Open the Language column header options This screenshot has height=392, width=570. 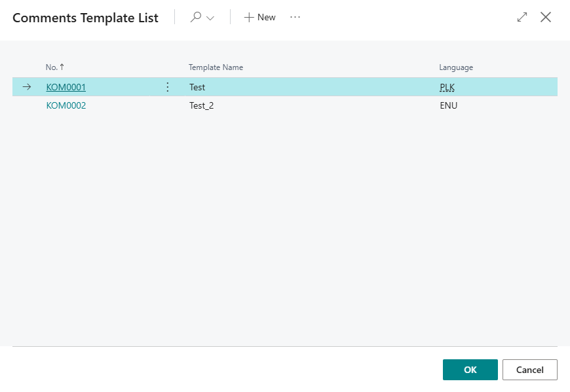coord(455,67)
